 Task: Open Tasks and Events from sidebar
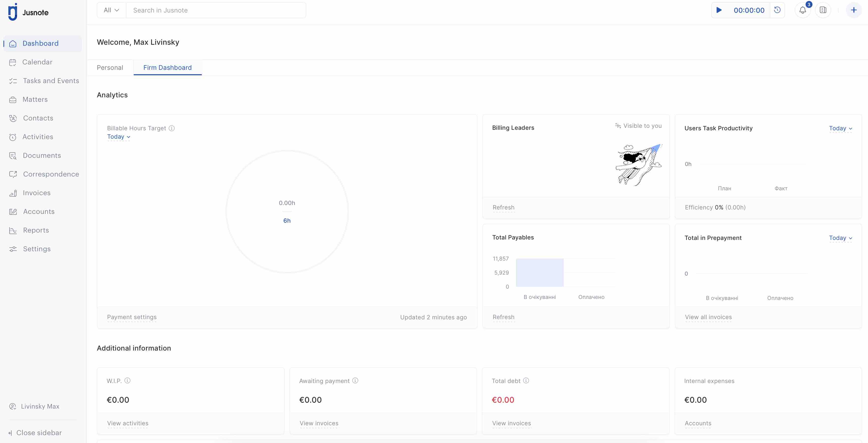coord(13,81)
